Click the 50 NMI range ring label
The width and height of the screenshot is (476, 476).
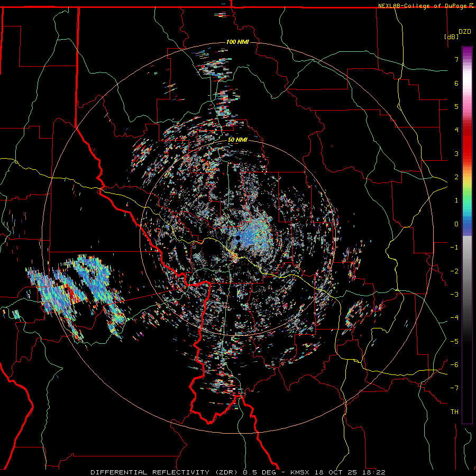[237, 140]
